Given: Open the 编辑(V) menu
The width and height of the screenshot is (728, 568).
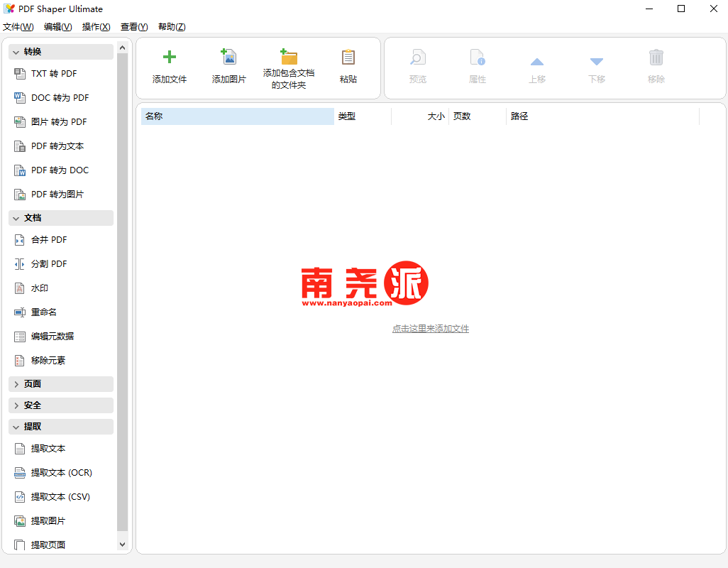Looking at the screenshot, I should [57, 27].
